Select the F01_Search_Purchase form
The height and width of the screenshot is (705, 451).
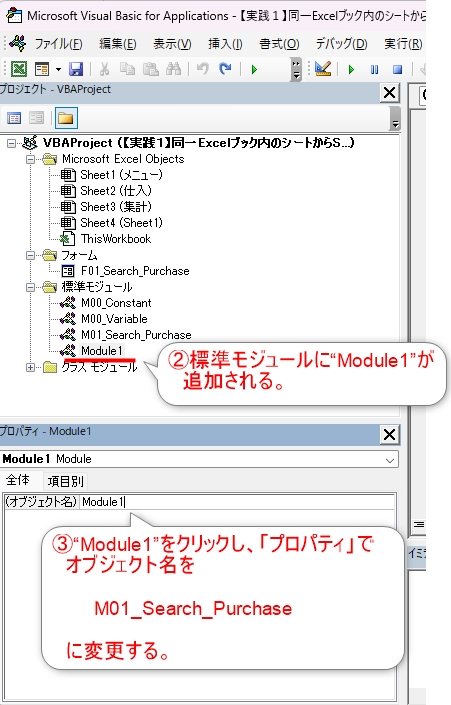tap(135, 271)
